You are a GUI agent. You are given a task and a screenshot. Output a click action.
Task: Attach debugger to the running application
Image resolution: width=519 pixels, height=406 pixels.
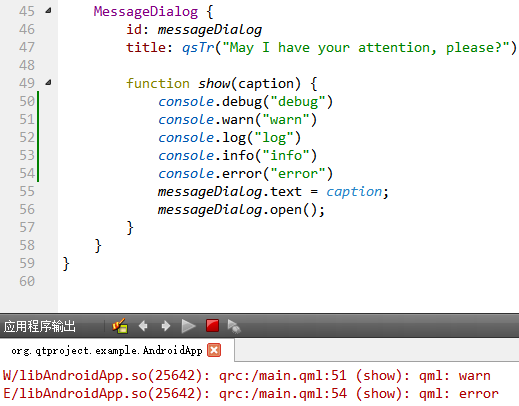click(234, 326)
